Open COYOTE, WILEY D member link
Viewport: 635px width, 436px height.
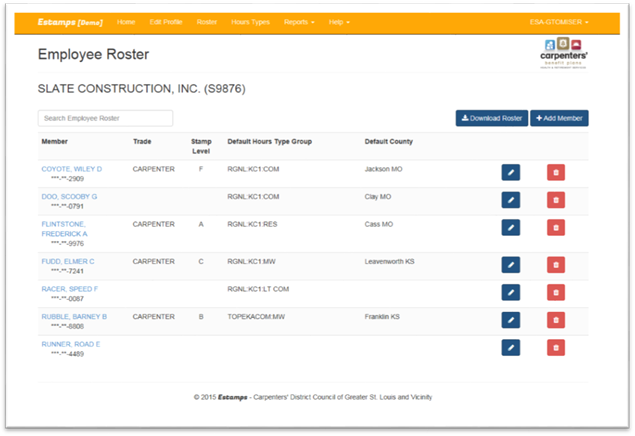[x=71, y=169]
